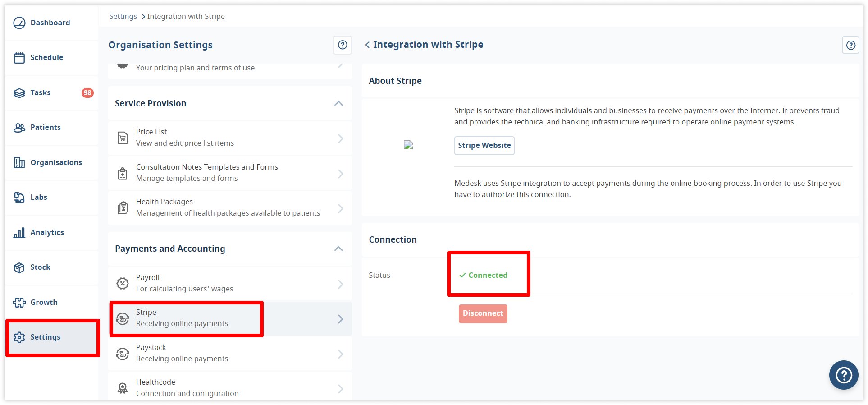Click the Stock box icon
Image resolution: width=868 pixels, height=405 pixels.
19,267
